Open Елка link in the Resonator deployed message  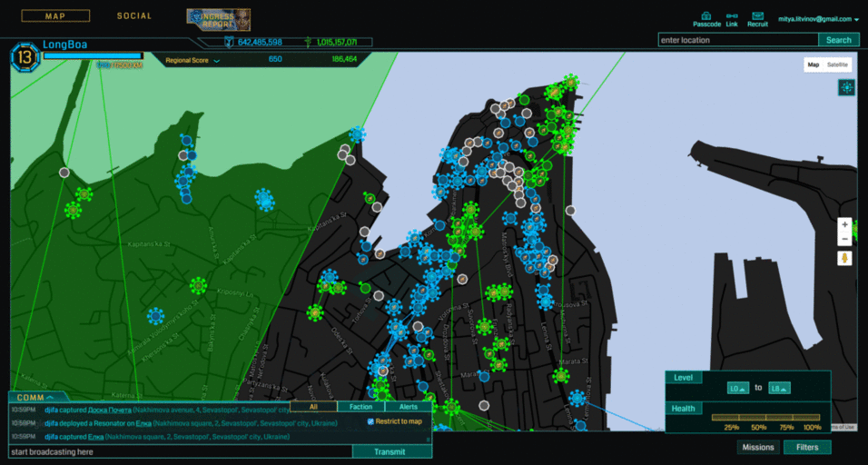143,423
